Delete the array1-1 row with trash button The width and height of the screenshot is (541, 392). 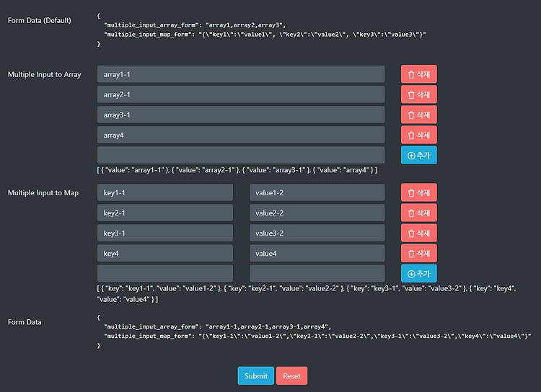click(418, 74)
